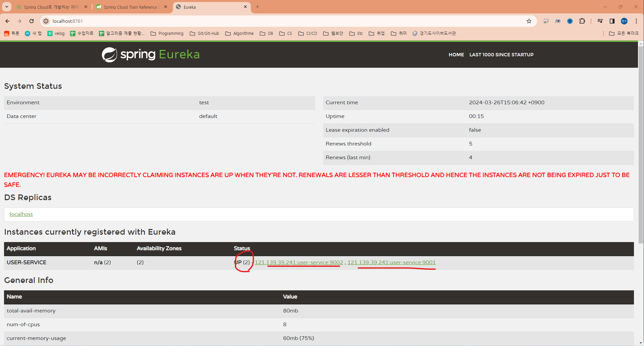Expand the 취미 bookmark folder
Viewport: 644px width, 346px height.
(399, 34)
